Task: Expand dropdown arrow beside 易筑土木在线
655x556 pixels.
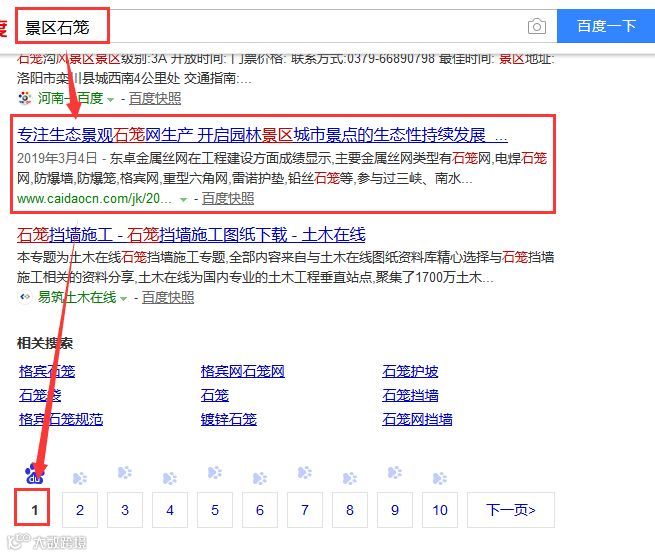Action: pyautogui.click(x=124, y=299)
